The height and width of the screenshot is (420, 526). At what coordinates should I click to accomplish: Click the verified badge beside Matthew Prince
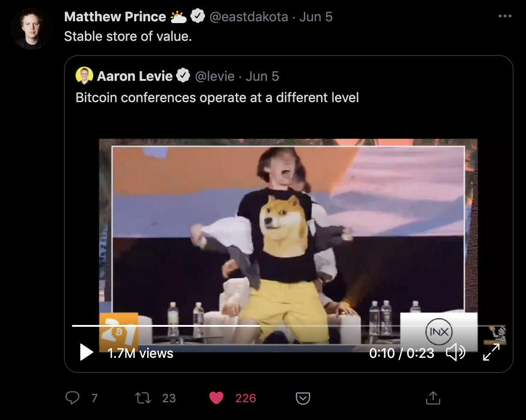coord(198,17)
